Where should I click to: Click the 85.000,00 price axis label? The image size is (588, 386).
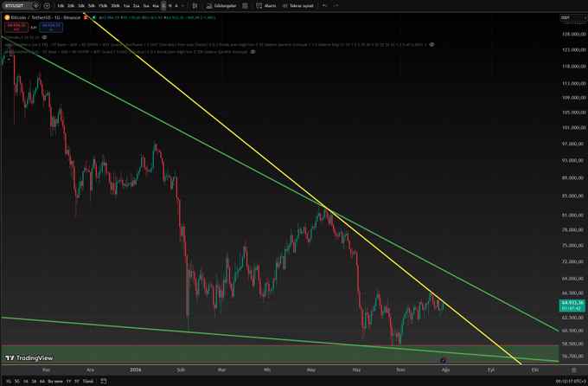[x=572, y=196]
